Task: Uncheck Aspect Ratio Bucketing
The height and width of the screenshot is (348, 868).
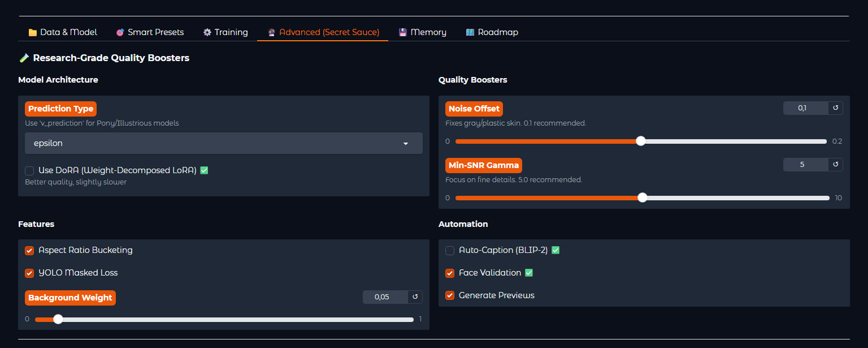Action: [x=29, y=250]
